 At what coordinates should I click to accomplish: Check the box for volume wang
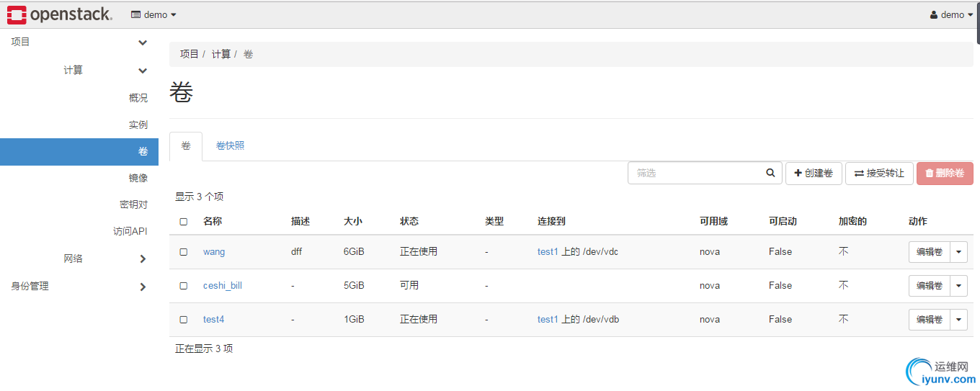point(183,252)
